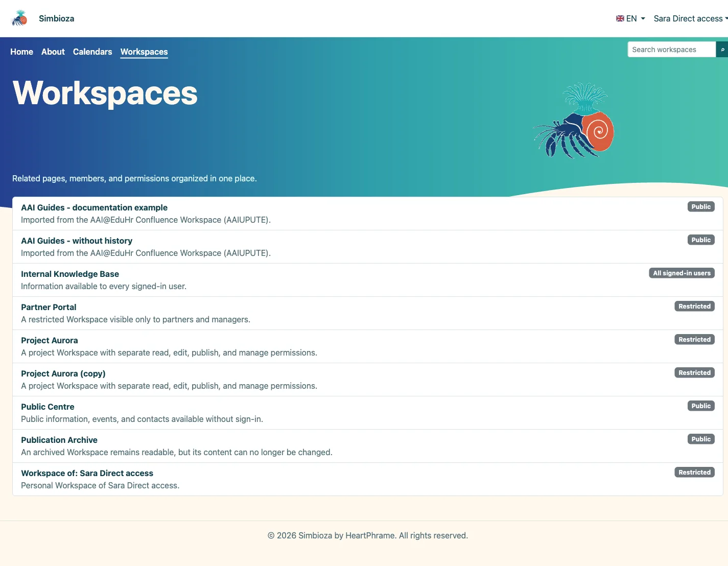
Task: Click Public badge on without history row
Action: [x=701, y=240]
